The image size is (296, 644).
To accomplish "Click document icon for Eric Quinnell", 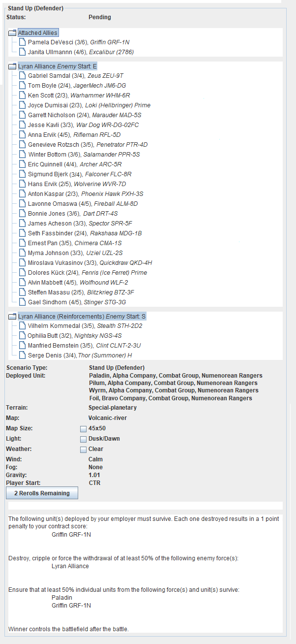I will pos(22,164).
